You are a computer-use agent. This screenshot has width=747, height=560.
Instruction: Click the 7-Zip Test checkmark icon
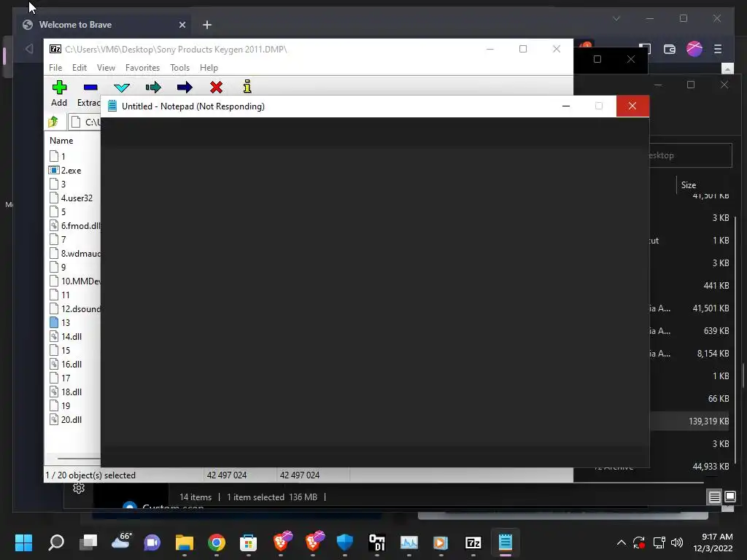pos(122,87)
